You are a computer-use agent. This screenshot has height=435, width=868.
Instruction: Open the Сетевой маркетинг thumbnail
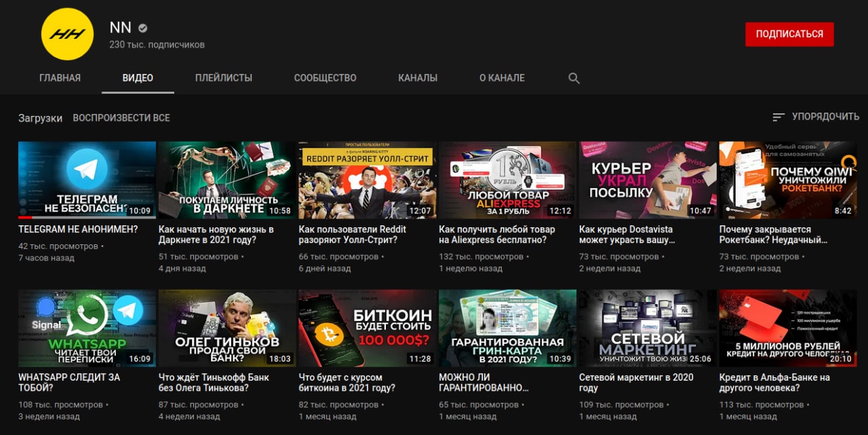click(x=648, y=328)
